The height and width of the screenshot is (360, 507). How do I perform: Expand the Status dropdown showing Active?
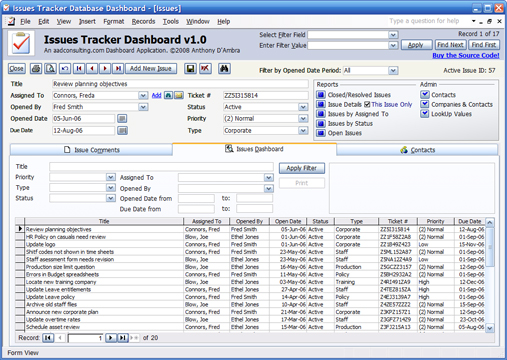click(303, 107)
